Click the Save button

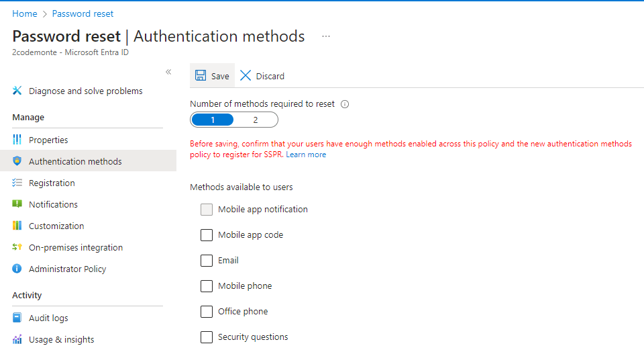tap(212, 76)
